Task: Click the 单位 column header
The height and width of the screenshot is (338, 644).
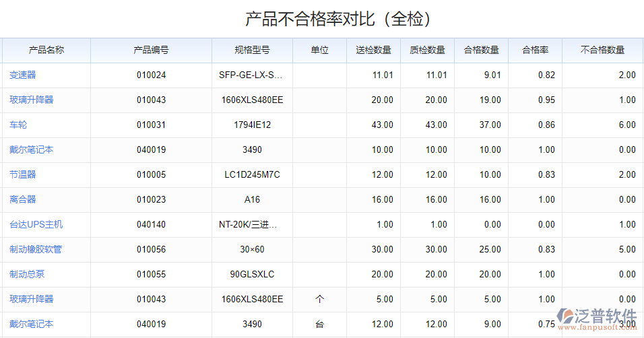Action: click(319, 50)
